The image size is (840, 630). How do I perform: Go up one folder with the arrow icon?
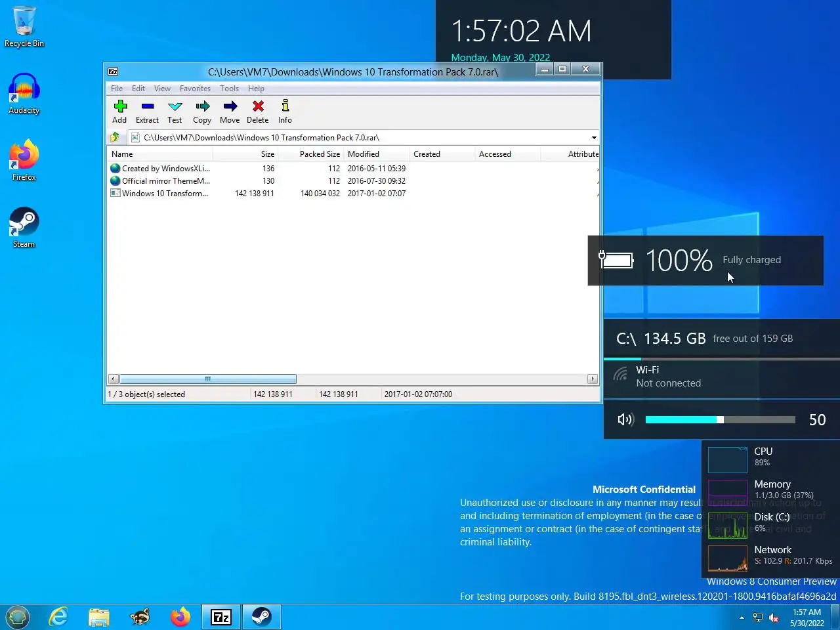coord(115,137)
